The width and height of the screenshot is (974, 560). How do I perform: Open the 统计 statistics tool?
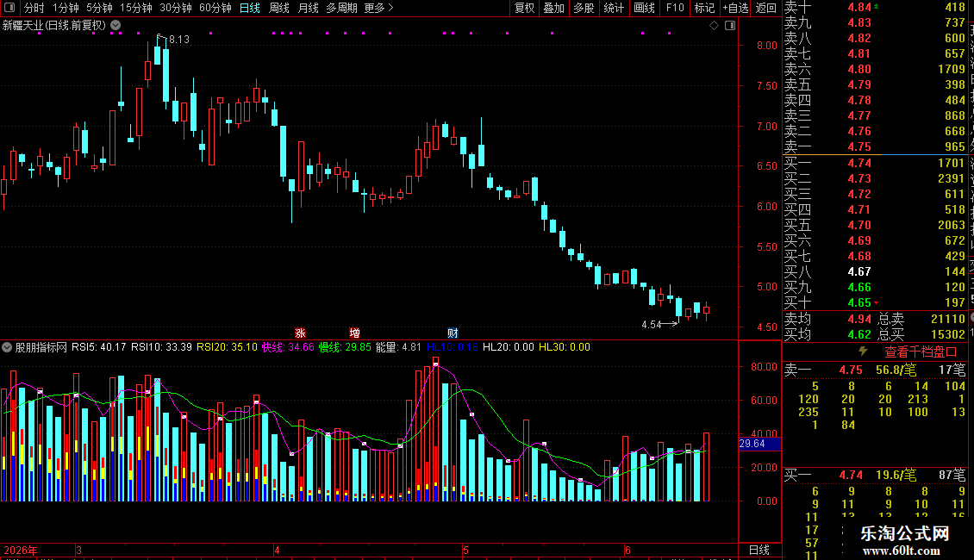click(x=614, y=8)
